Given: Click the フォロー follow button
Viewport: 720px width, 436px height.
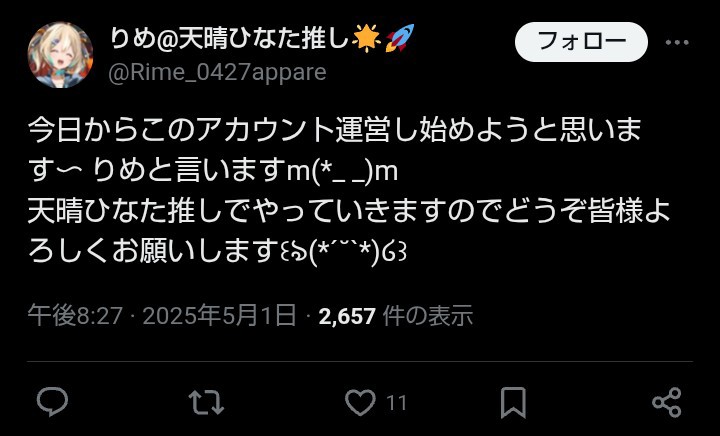Looking at the screenshot, I should click(x=581, y=42).
